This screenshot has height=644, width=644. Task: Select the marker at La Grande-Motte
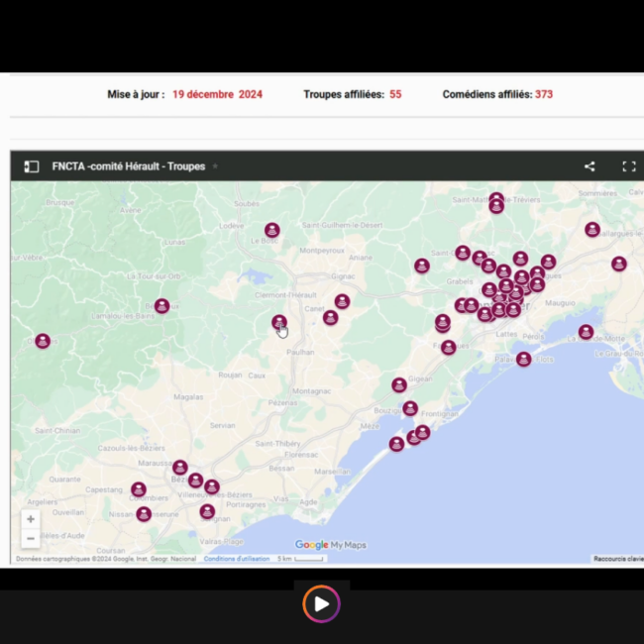coord(587,332)
